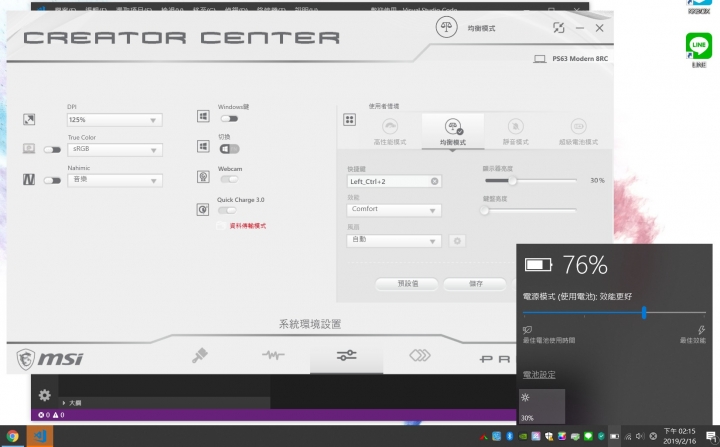This screenshot has height=447, width=720.
Task: Toggle the Windows鍵 switch
Action: pyautogui.click(x=229, y=119)
